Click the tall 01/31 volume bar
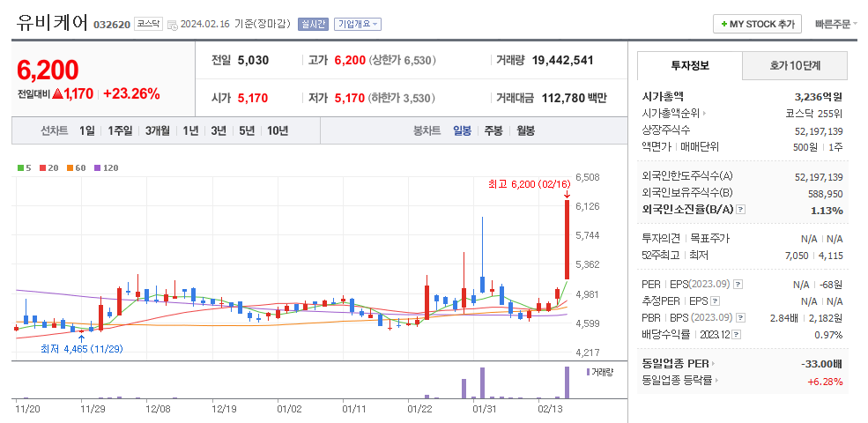 point(482,383)
